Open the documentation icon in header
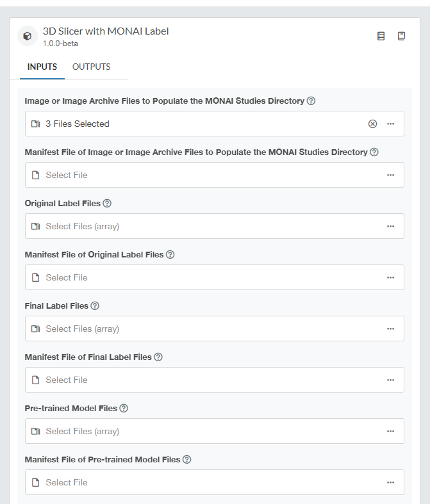Viewport: 430px width, 504px height. (381, 37)
